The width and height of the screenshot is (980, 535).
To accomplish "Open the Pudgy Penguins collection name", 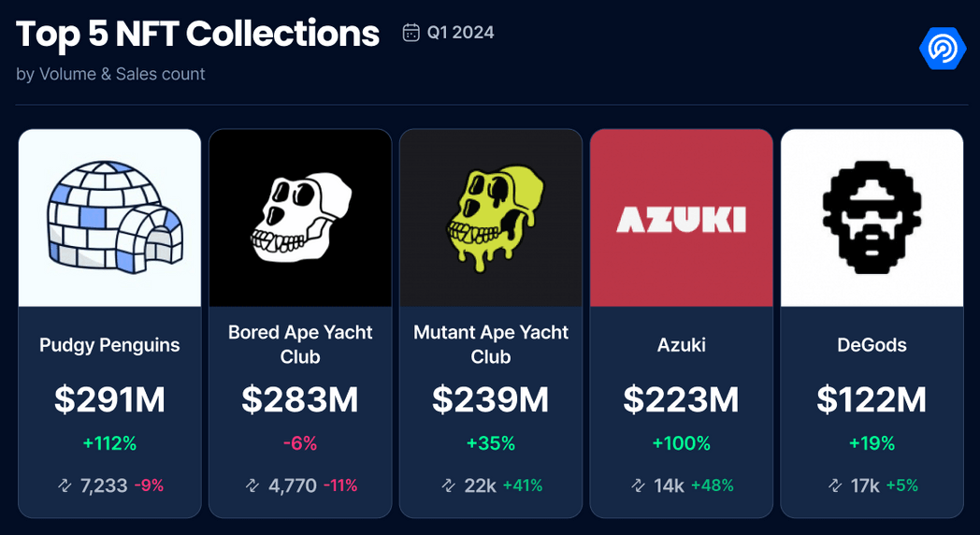I will coord(110,345).
